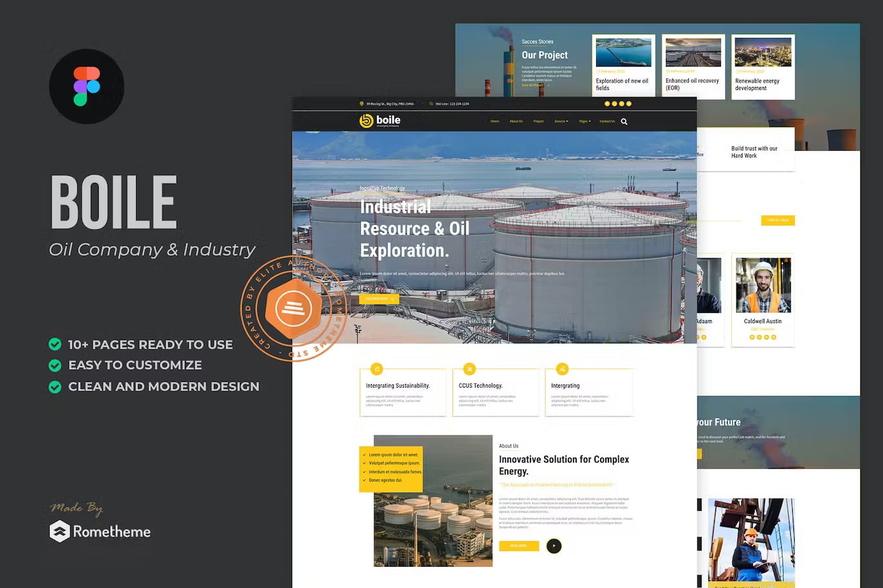Click 'Interdum et malesuada fames.' checklist item

point(396,472)
